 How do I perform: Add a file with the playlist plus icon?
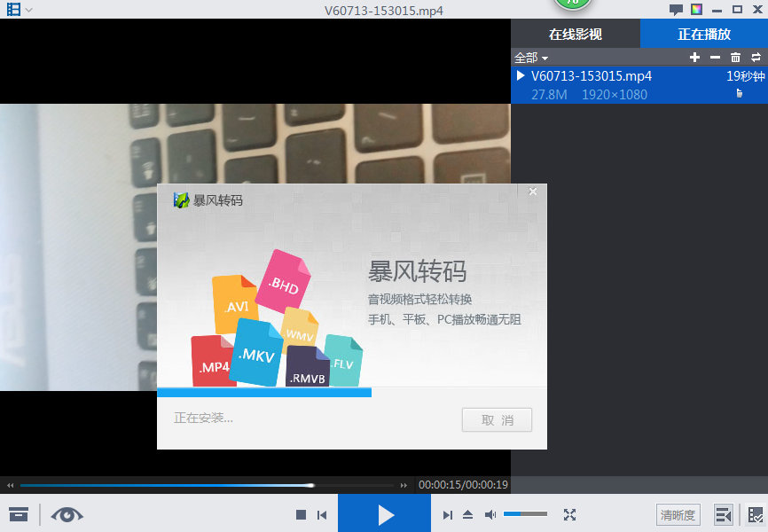pos(694,58)
